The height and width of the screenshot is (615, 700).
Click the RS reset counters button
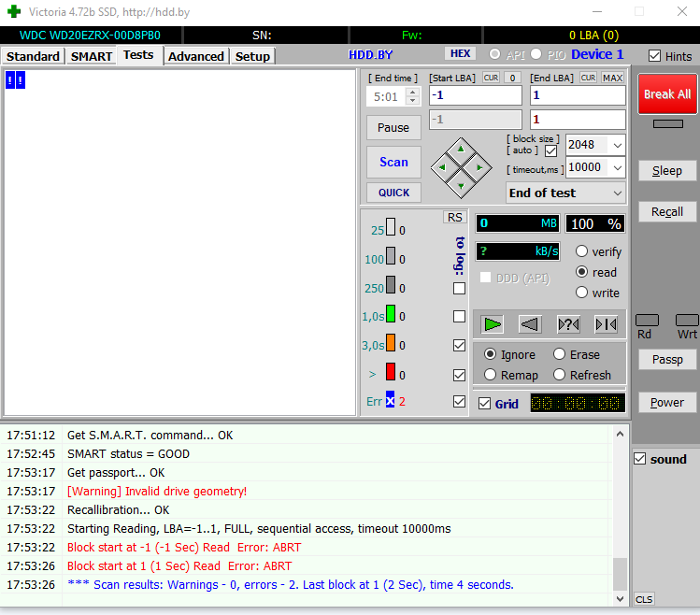[x=454, y=217]
